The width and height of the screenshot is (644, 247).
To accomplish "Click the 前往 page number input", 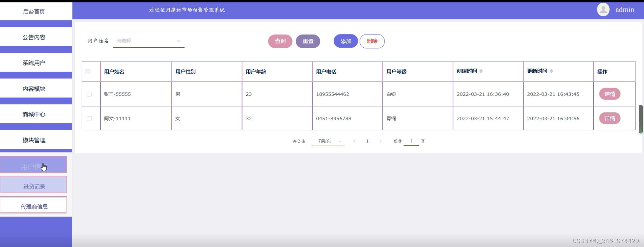I will coord(411,141).
